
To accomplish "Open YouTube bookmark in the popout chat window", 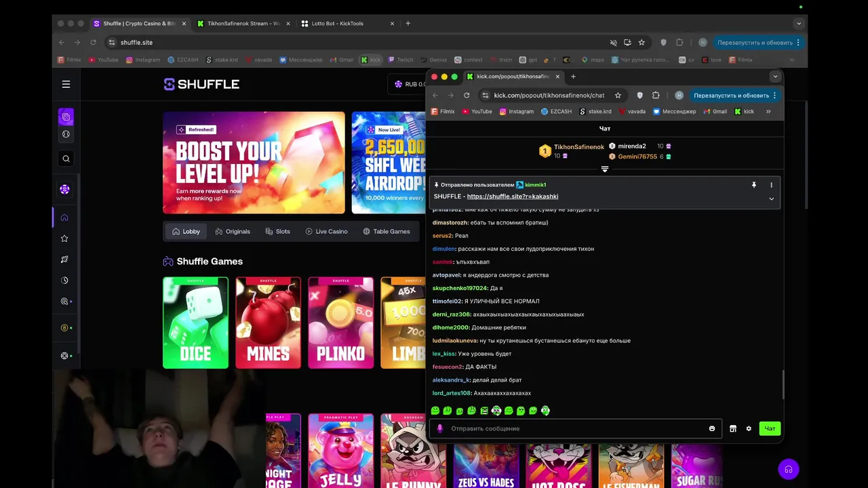I will click(x=477, y=111).
